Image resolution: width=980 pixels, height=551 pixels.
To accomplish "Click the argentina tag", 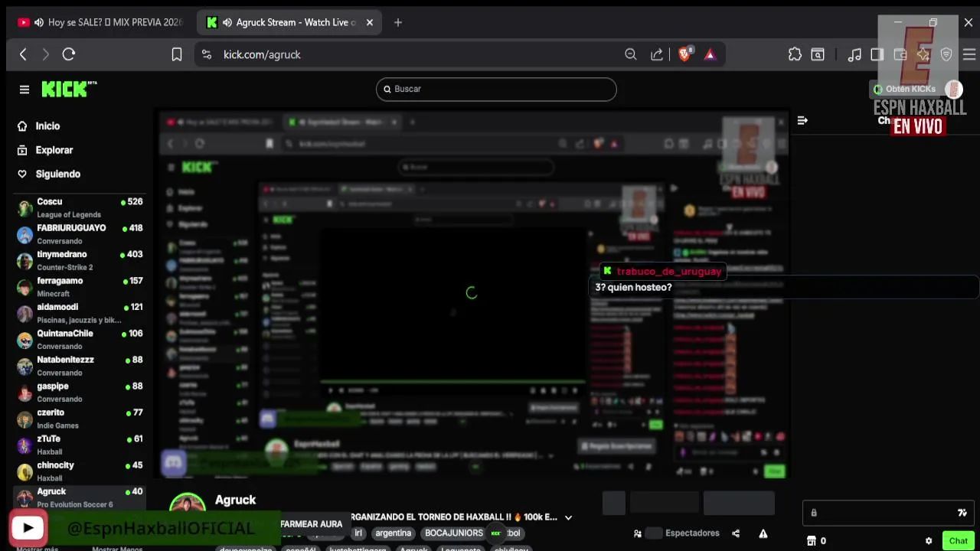I will click(394, 533).
